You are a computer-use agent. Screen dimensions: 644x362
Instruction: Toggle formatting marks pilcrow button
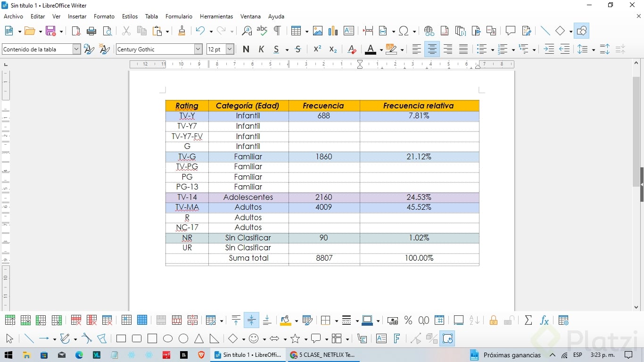coord(277,31)
